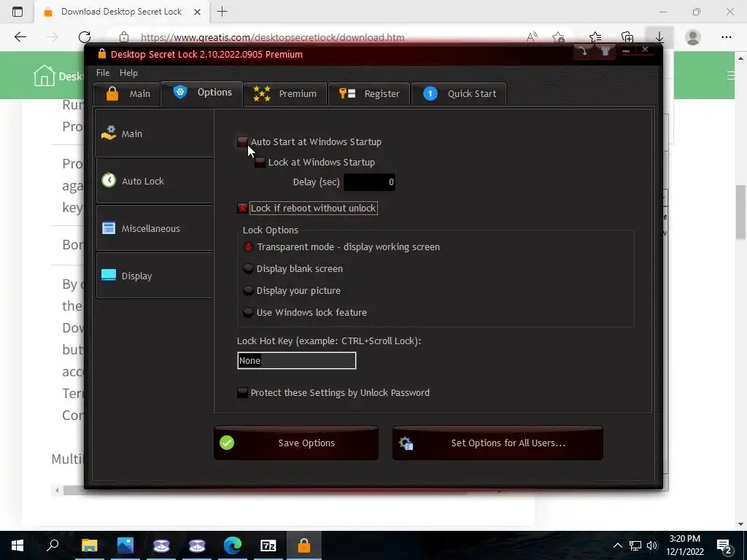This screenshot has width=747, height=560.
Task: Open Edge Settings and more menu
Action: click(x=726, y=37)
